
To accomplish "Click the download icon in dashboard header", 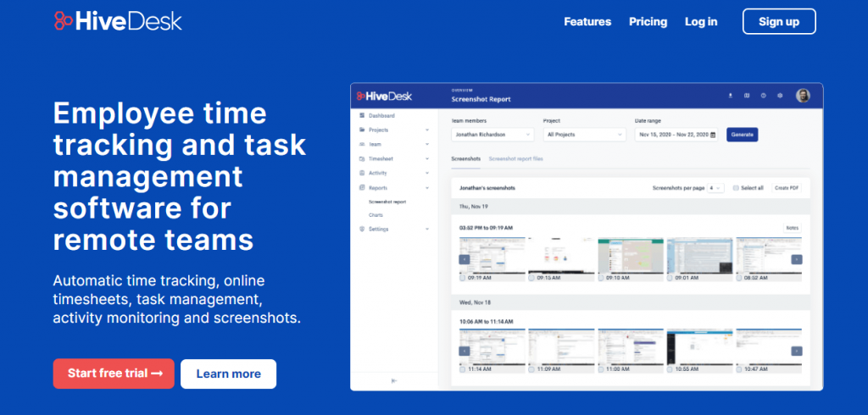I will 730,96.
